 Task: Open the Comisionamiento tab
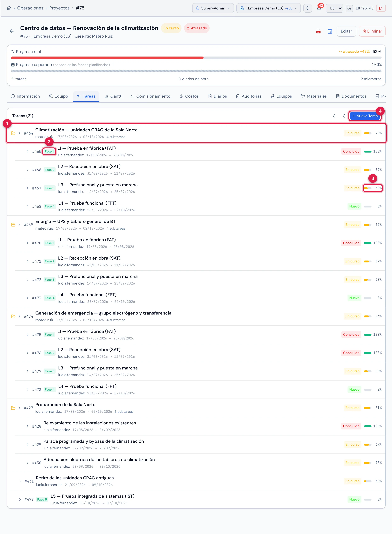pyautogui.click(x=150, y=96)
